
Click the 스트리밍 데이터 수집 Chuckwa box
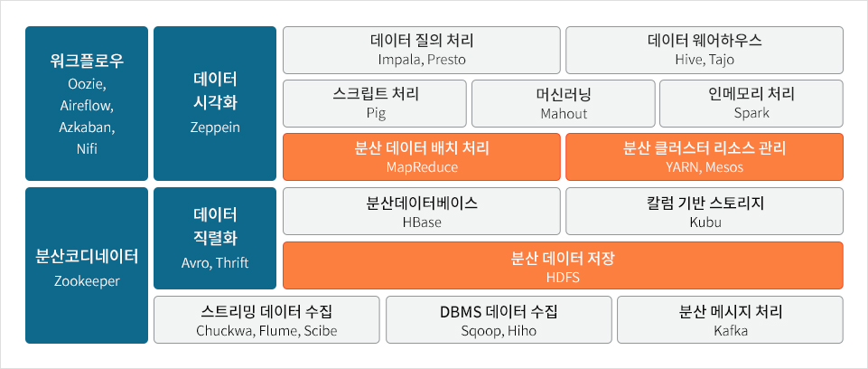(266, 319)
